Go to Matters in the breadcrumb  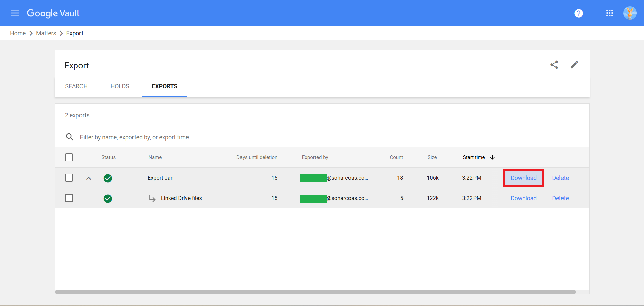coord(46,33)
